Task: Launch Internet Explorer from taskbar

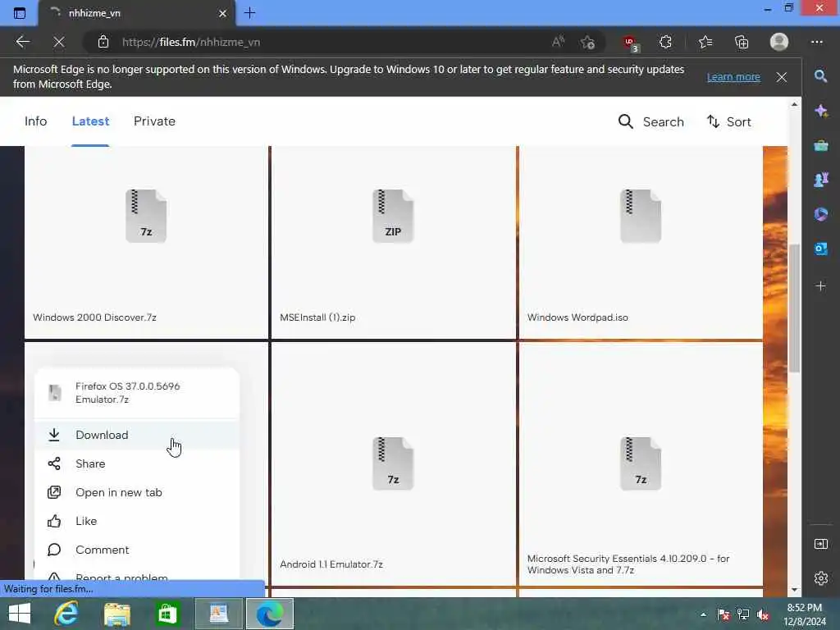Action: point(66,614)
